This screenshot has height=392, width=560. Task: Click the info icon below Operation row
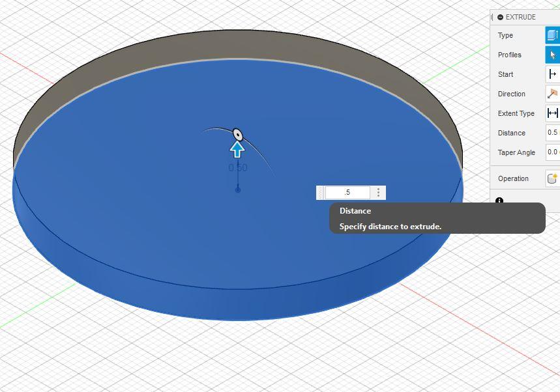pyautogui.click(x=499, y=201)
